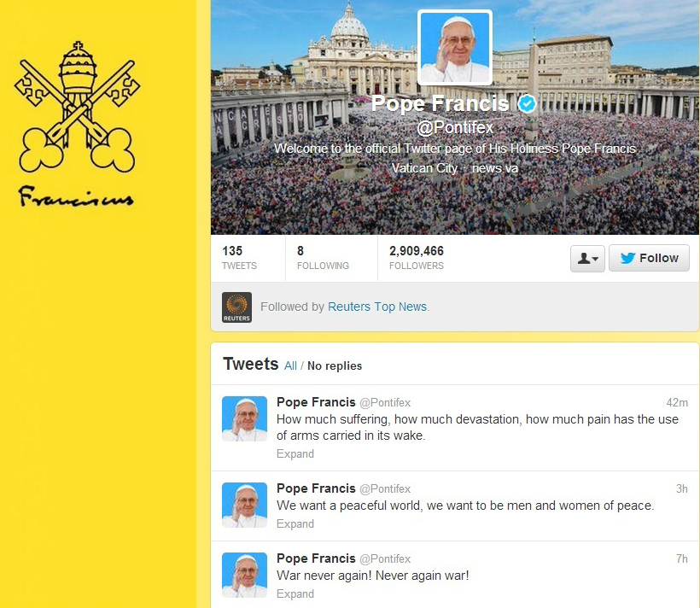Click the papal keys emblem on yellow background
Screen dimensions: 700x608
pyautogui.click(x=77, y=108)
